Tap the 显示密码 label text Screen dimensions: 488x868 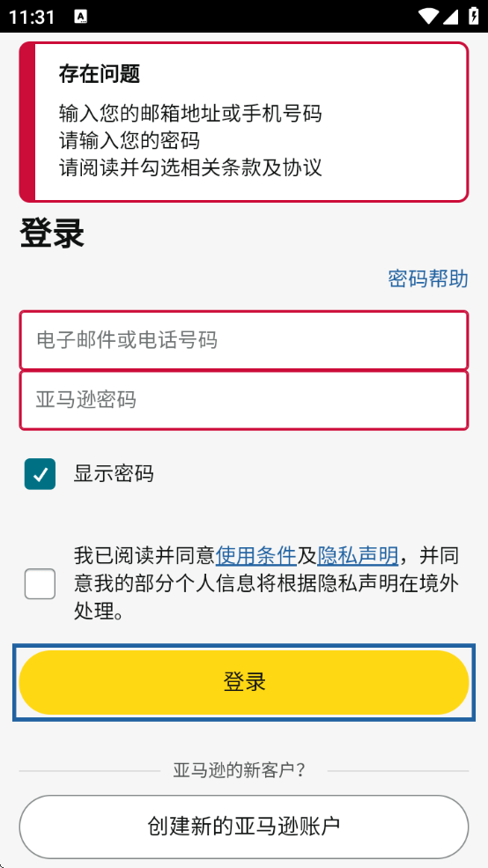click(114, 474)
